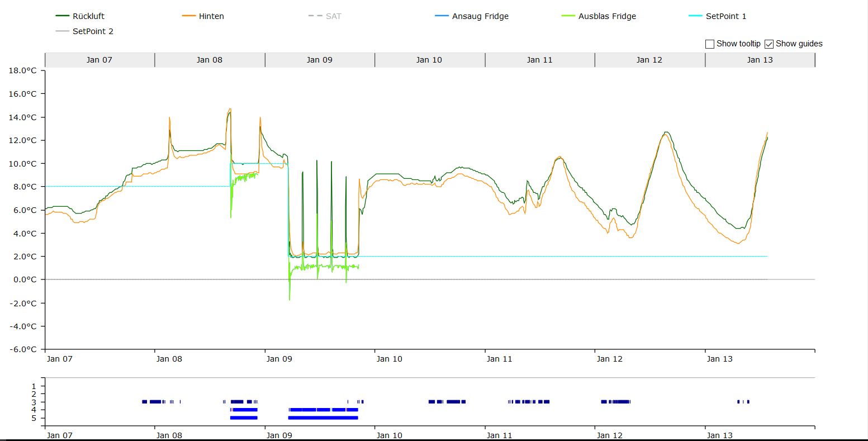Screen dimensions: 868x441
Task: Open the Jan 09 day header
Action: pyautogui.click(x=320, y=60)
